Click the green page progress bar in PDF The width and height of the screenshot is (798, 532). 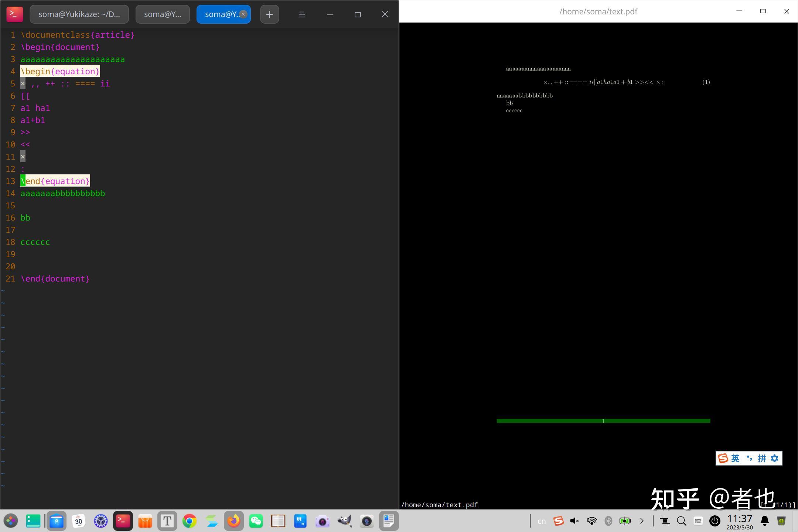603,421
